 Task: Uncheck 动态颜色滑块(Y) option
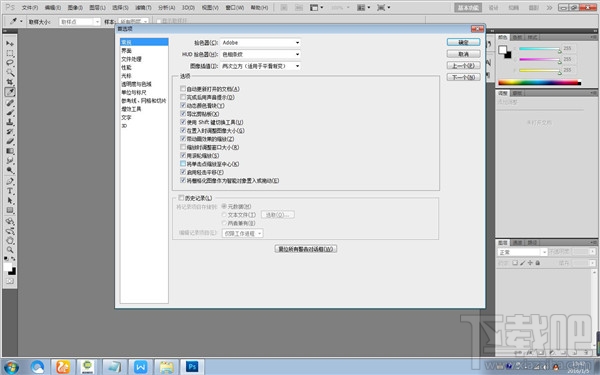183,105
